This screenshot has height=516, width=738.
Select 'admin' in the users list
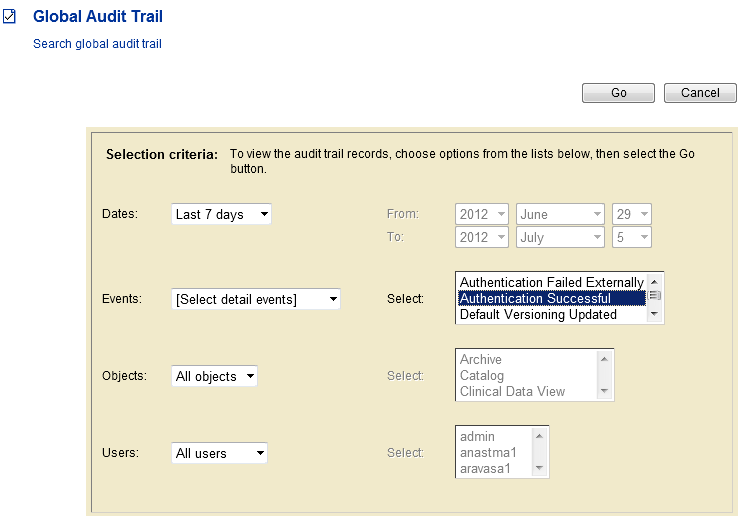point(477,436)
